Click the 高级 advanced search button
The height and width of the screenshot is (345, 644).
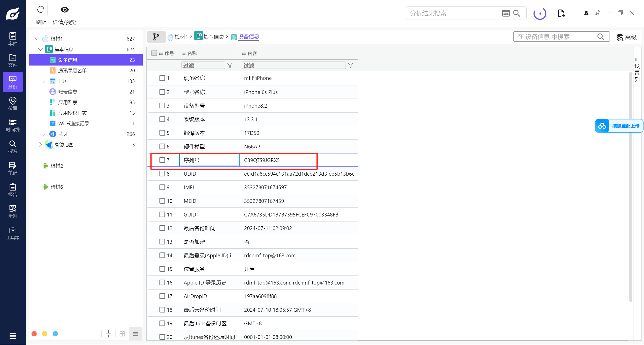click(626, 37)
